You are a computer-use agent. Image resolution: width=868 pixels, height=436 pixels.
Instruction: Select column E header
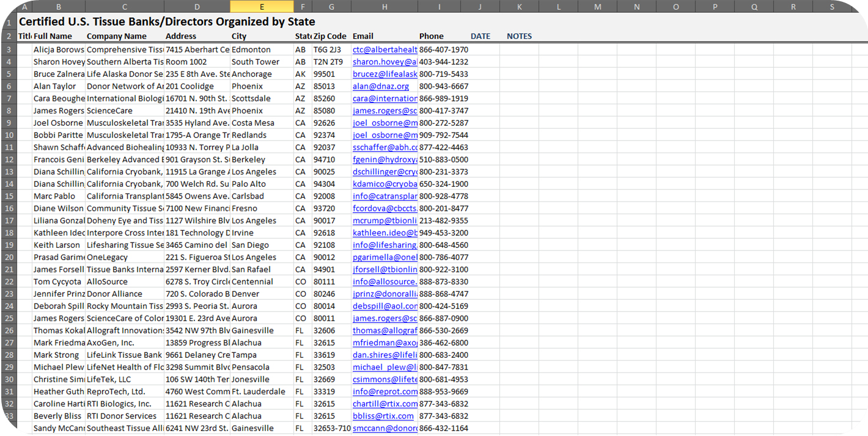coord(262,6)
